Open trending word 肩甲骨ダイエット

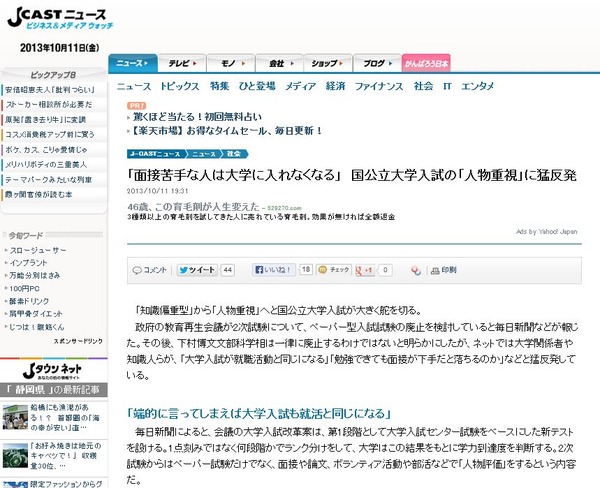(36, 314)
